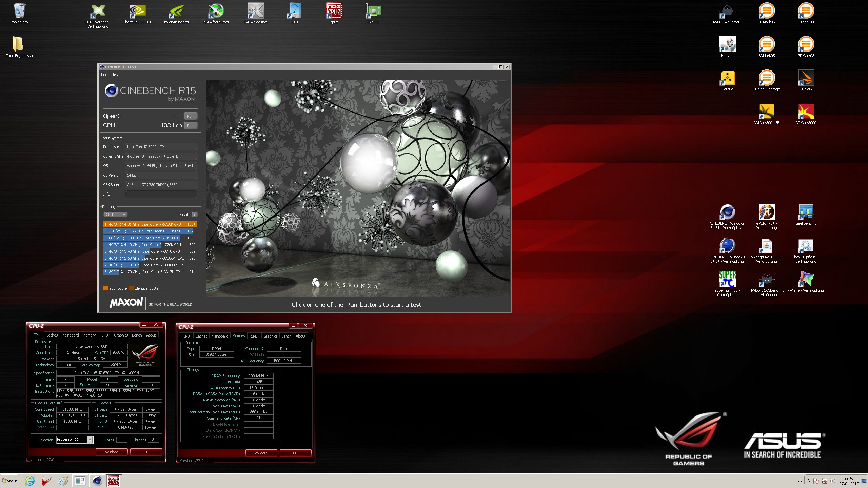This screenshot has width=868, height=488.
Task: Open 3DMark2001 SE desktop icon
Action: tap(767, 114)
